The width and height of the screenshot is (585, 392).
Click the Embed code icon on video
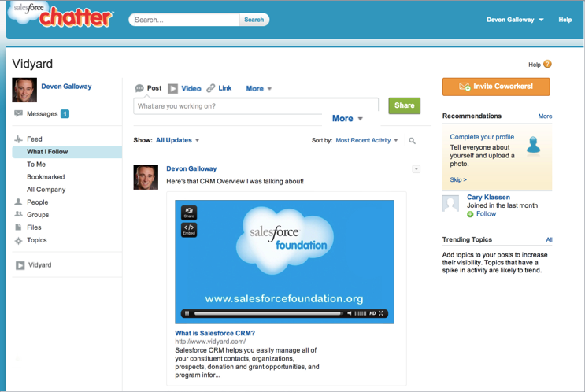pyautogui.click(x=189, y=229)
